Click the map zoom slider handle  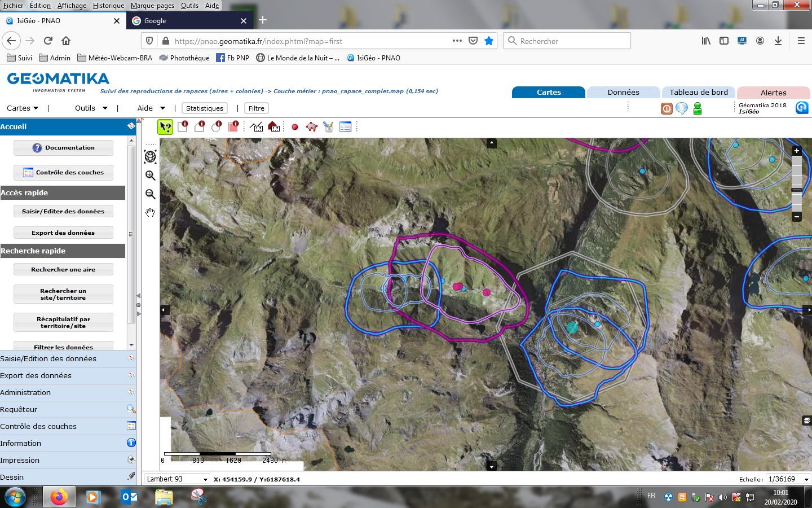[x=797, y=190]
